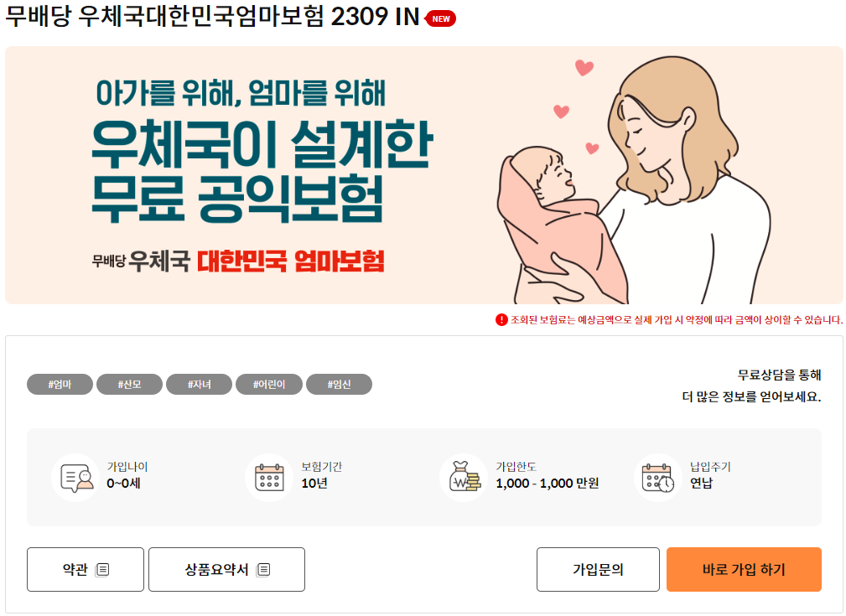Click the 가입문의 inquiry button
846x616 pixels.
(x=598, y=570)
